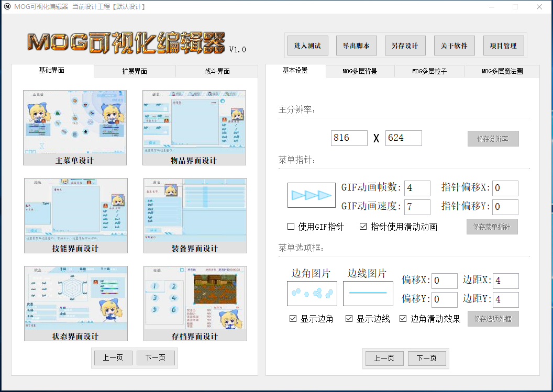The width and height of the screenshot is (553, 392).
Task: Click the resolution width field showing 816
Action: coord(349,138)
